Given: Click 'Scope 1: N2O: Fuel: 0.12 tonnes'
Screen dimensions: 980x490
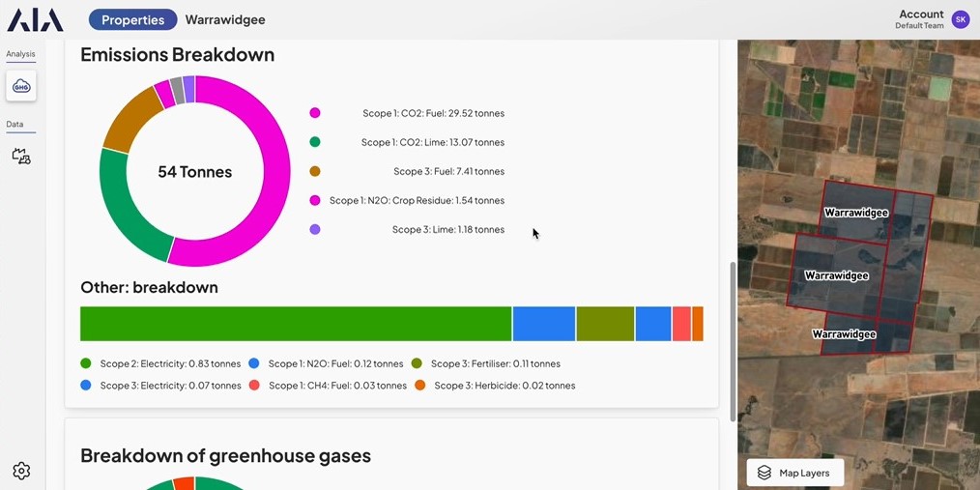Looking at the screenshot, I should pyautogui.click(x=335, y=363).
